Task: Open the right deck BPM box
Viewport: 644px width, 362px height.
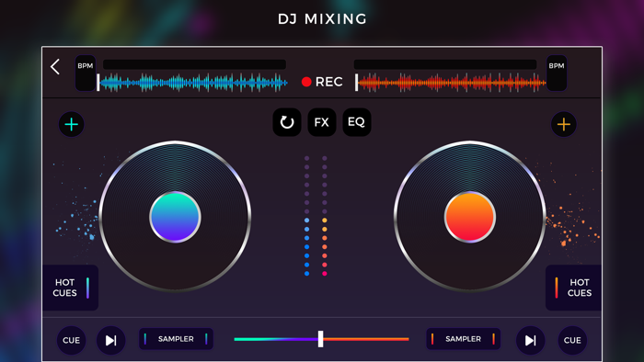Action: [557, 73]
